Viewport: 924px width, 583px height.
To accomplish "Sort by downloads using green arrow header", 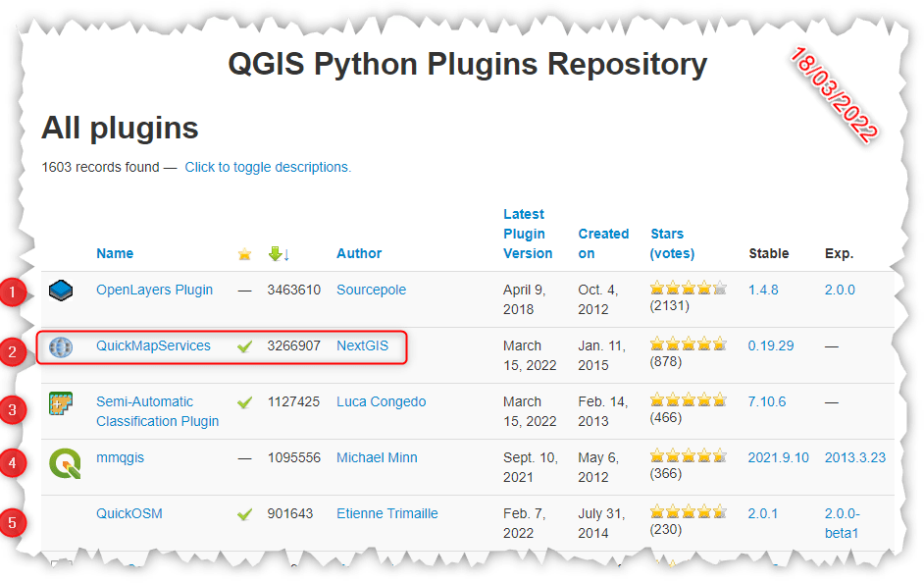I will click(279, 254).
